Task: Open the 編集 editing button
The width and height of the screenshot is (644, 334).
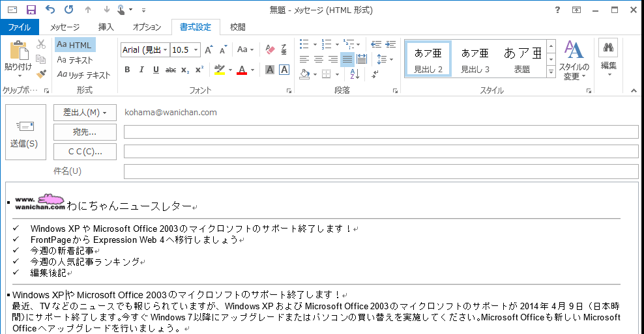Action: coord(608,57)
